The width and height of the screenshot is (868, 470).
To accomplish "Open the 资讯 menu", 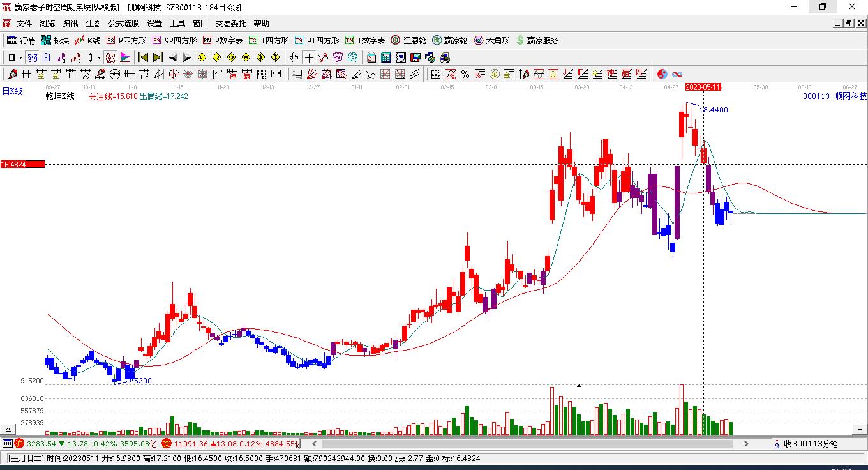I will 70,24.
